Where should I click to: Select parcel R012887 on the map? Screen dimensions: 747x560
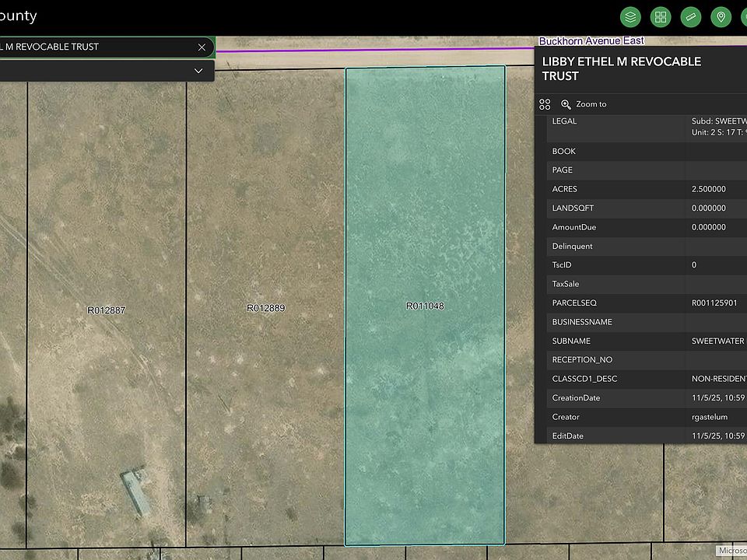(x=107, y=310)
